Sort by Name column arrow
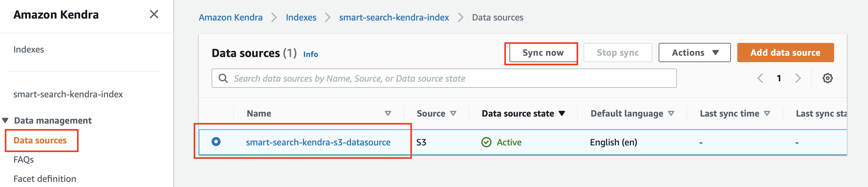Screen dimensions: 868x187 tap(388, 113)
